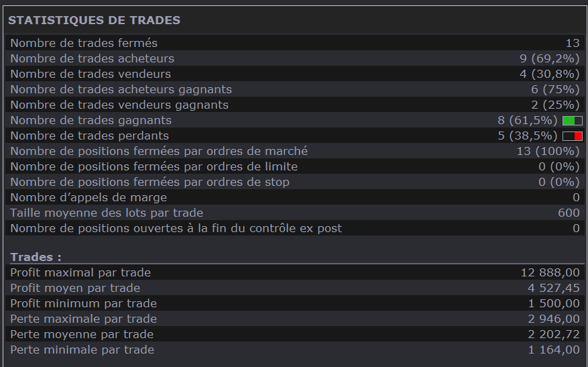Select the Trades section heading

(36, 257)
